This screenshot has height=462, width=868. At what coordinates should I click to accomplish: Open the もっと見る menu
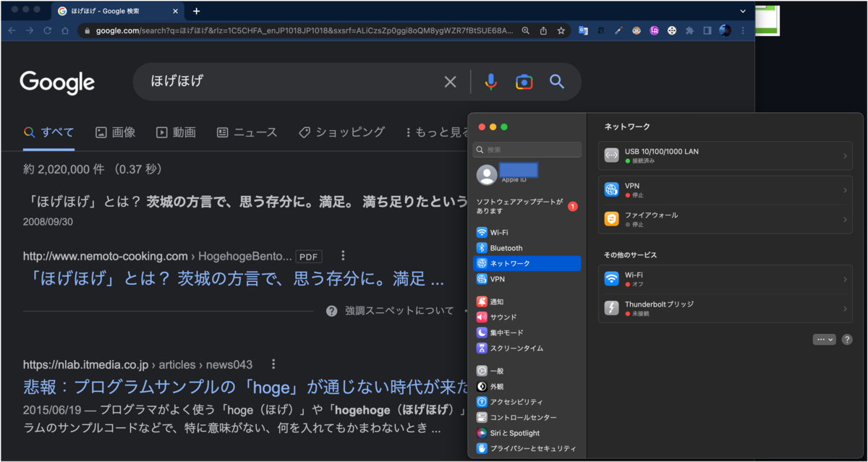point(438,132)
